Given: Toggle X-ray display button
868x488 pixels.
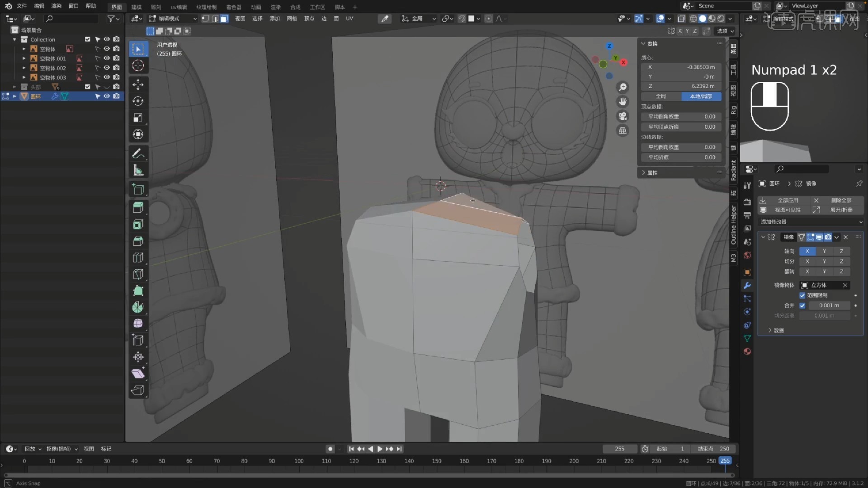Looking at the screenshot, I should [x=681, y=19].
